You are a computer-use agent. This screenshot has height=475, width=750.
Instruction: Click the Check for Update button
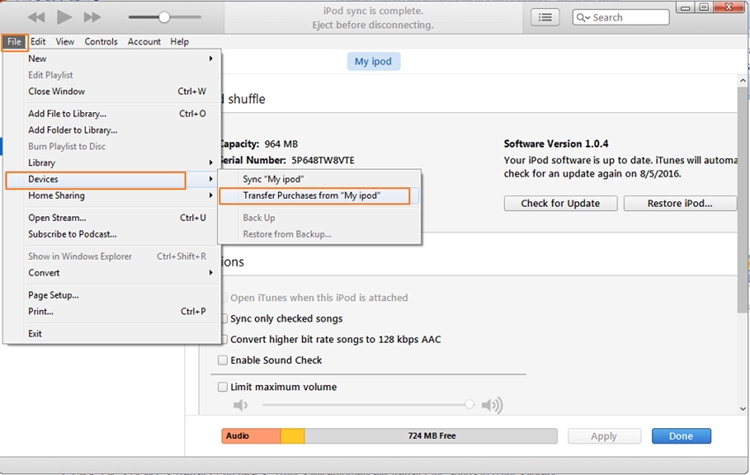click(560, 203)
